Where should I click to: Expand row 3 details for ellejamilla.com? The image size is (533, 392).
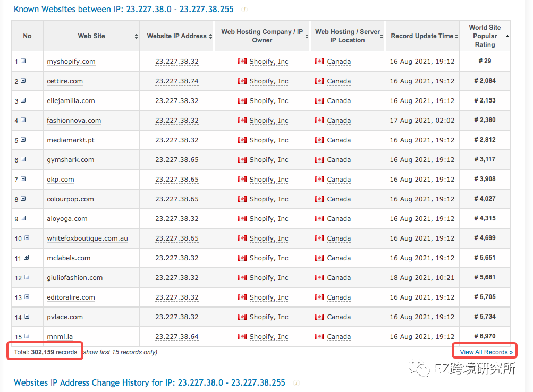point(23,100)
